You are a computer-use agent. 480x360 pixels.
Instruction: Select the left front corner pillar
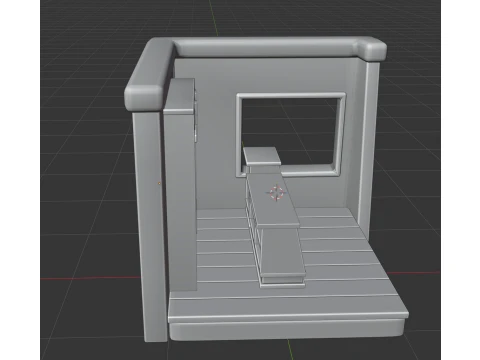click(x=150, y=227)
